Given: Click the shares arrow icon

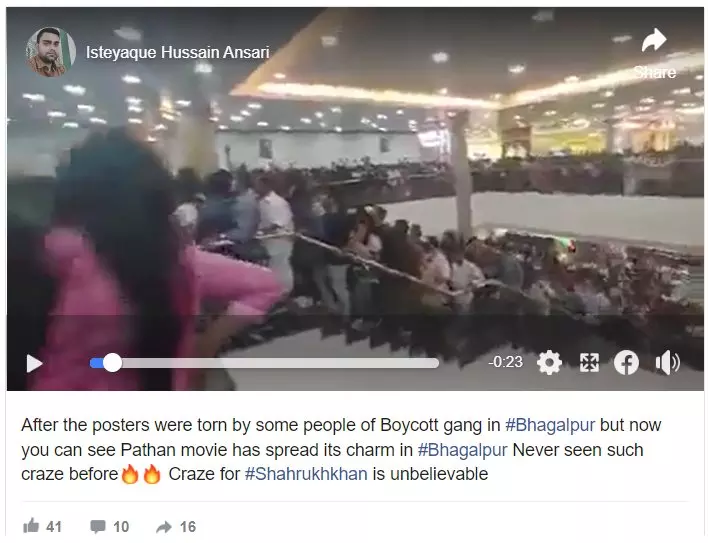Looking at the screenshot, I should 163,526.
